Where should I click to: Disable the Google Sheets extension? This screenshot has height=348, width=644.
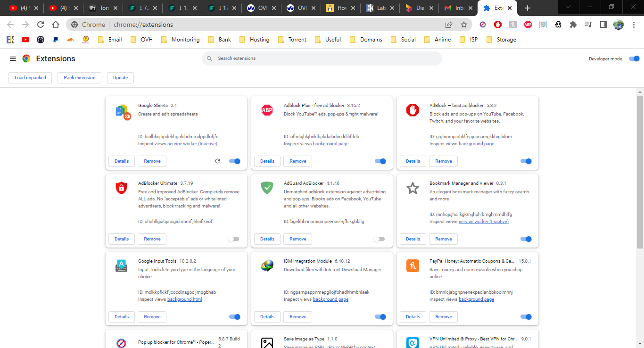click(235, 161)
